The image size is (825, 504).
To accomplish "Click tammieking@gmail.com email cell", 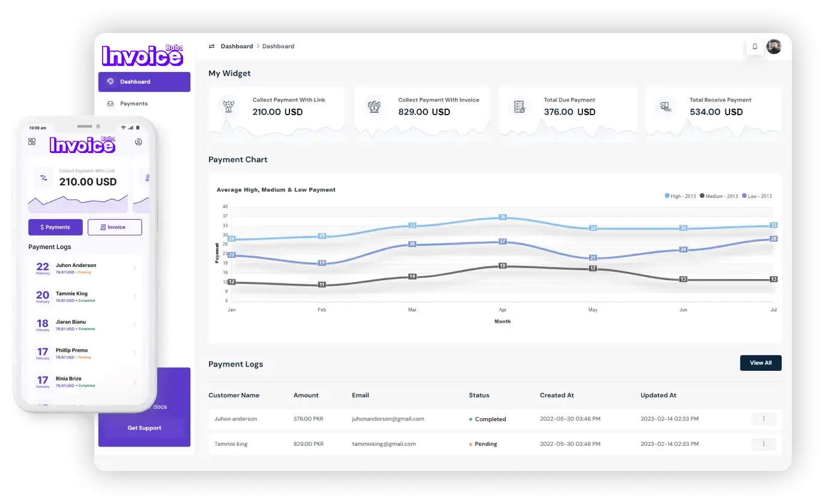I will pyautogui.click(x=384, y=444).
